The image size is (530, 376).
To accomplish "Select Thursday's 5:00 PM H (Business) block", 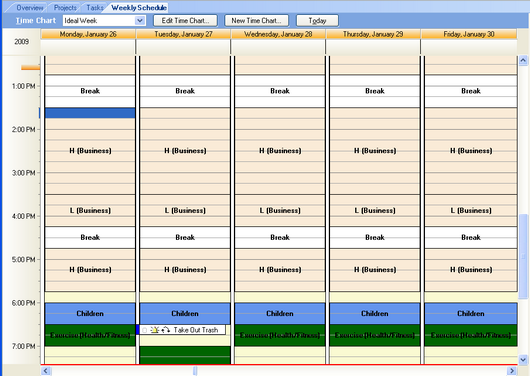I will [375, 270].
